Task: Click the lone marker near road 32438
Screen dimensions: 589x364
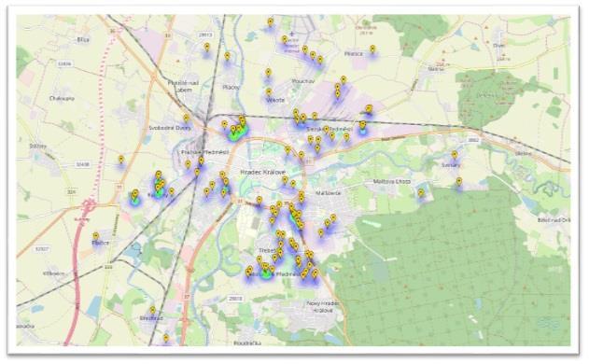Action: [121, 160]
